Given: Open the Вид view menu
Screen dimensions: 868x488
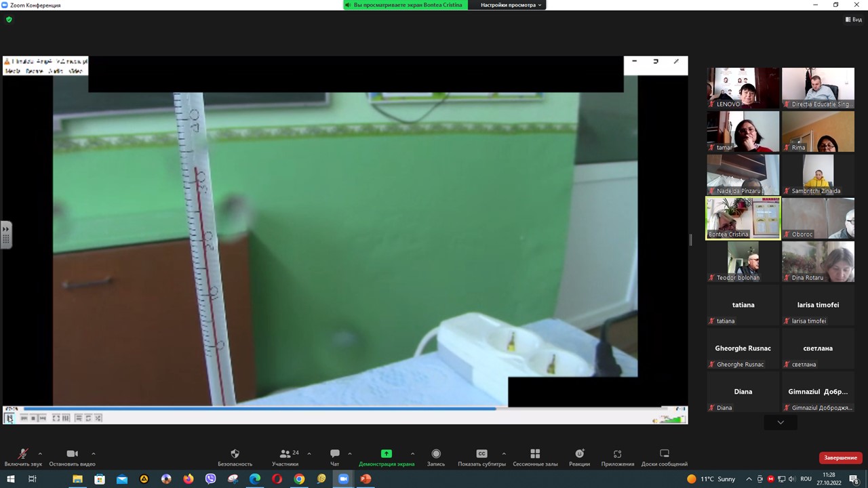Looking at the screenshot, I should coord(853,20).
